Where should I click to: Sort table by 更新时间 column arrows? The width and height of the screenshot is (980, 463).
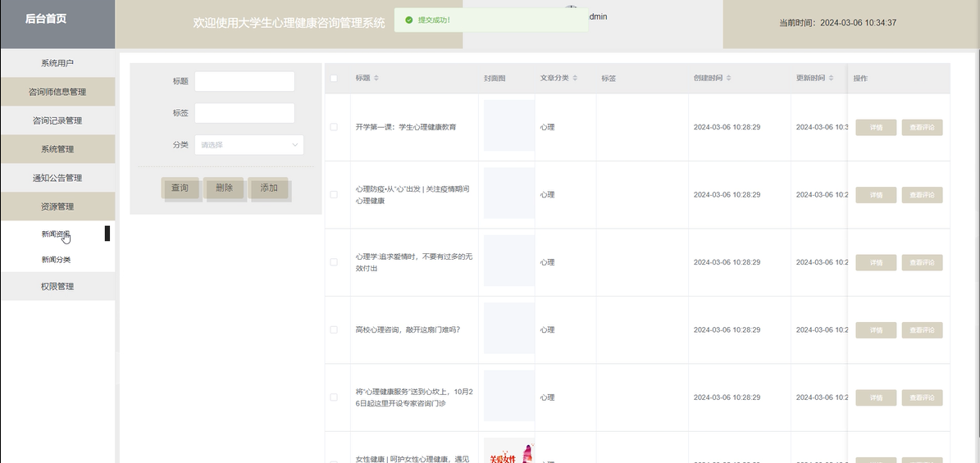point(832,78)
